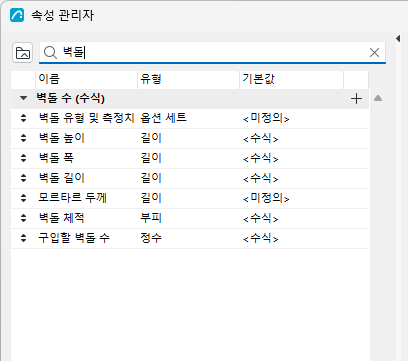Image resolution: width=408 pixels, height=361 pixels.
Task: Add a property with the plus icon
Action: [x=356, y=99]
